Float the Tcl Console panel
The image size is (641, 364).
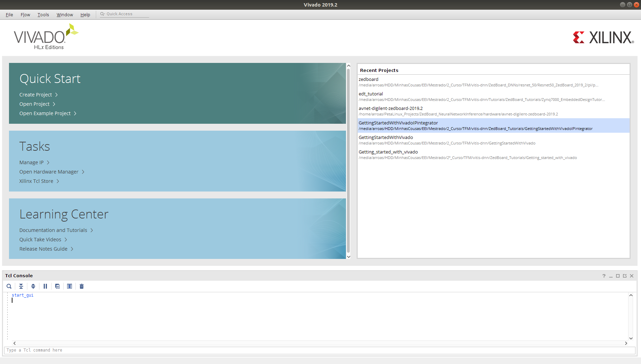click(x=625, y=276)
